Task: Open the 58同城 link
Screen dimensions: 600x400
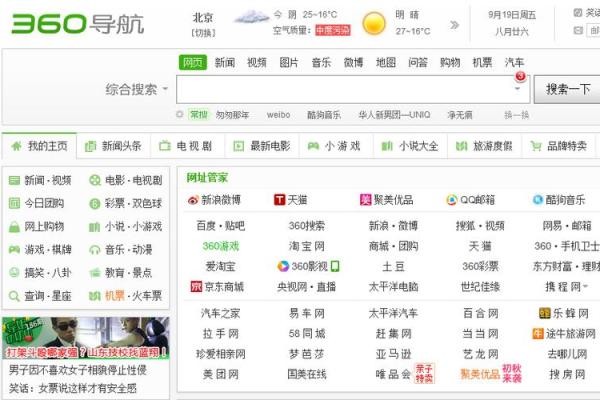Action: [307, 334]
